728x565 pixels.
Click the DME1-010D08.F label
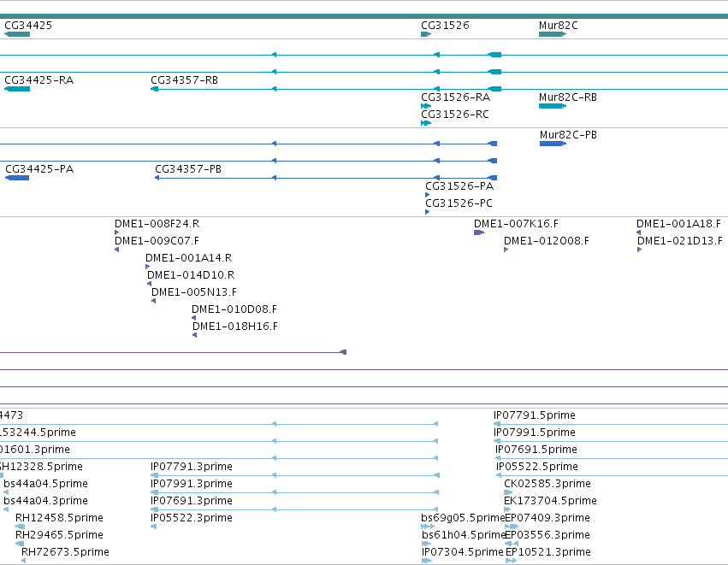click(234, 309)
